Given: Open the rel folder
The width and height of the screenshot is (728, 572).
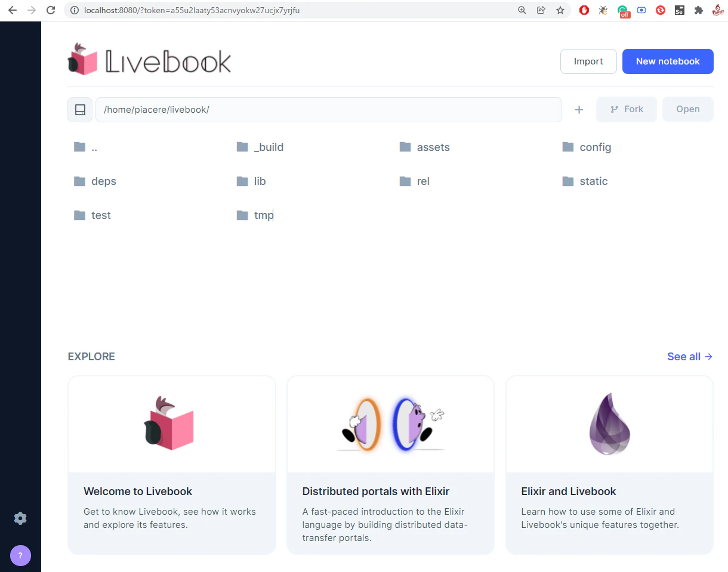Looking at the screenshot, I should click(415, 181).
